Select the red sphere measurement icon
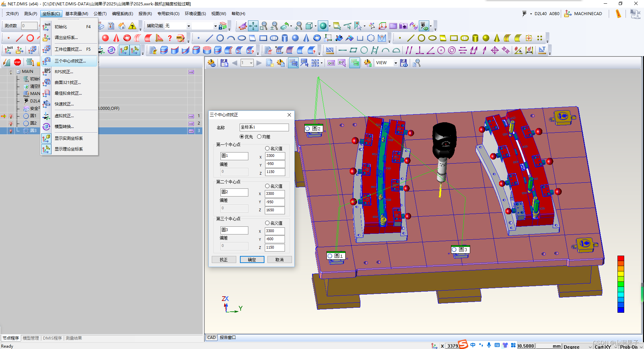This screenshot has height=349, width=644. 105,38
